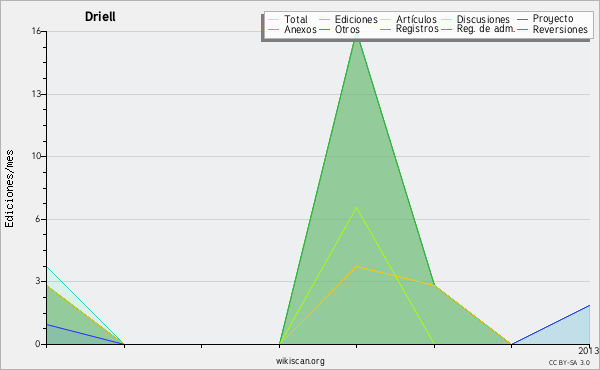Click the Proyecto legend entry
The height and width of the screenshot is (370, 600).
553,19
